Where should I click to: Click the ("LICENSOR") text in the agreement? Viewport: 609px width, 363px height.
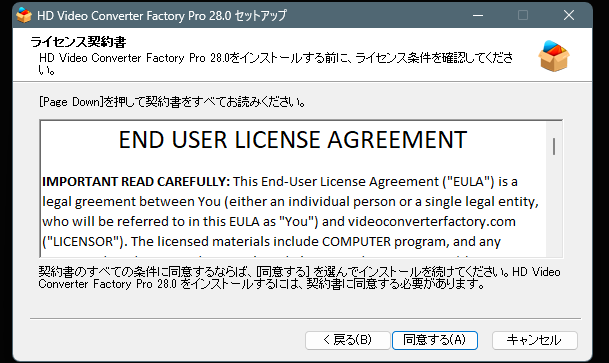85,242
